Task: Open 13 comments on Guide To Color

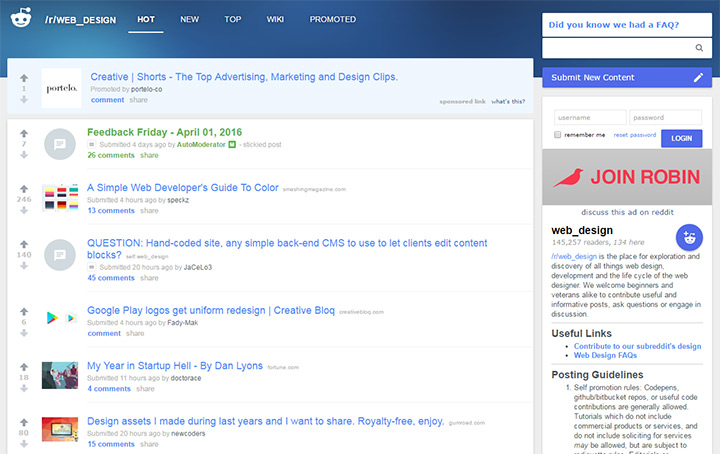Action: (x=111, y=211)
